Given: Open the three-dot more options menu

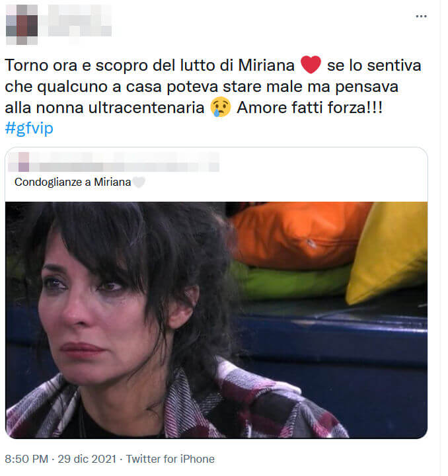Looking at the screenshot, I should [x=421, y=17].
